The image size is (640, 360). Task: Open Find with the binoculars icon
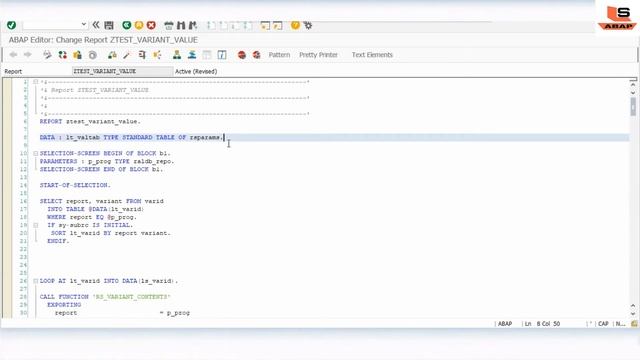click(181, 25)
